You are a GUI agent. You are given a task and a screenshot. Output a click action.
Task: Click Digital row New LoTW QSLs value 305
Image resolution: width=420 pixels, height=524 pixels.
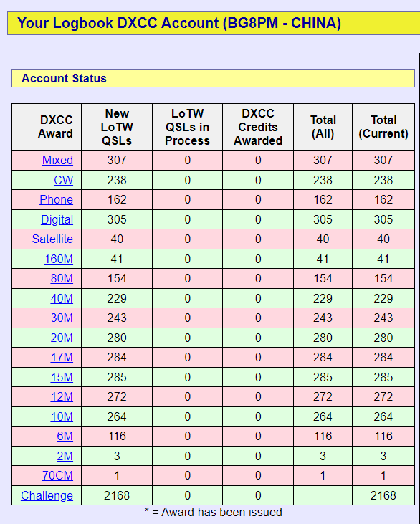(x=117, y=219)
